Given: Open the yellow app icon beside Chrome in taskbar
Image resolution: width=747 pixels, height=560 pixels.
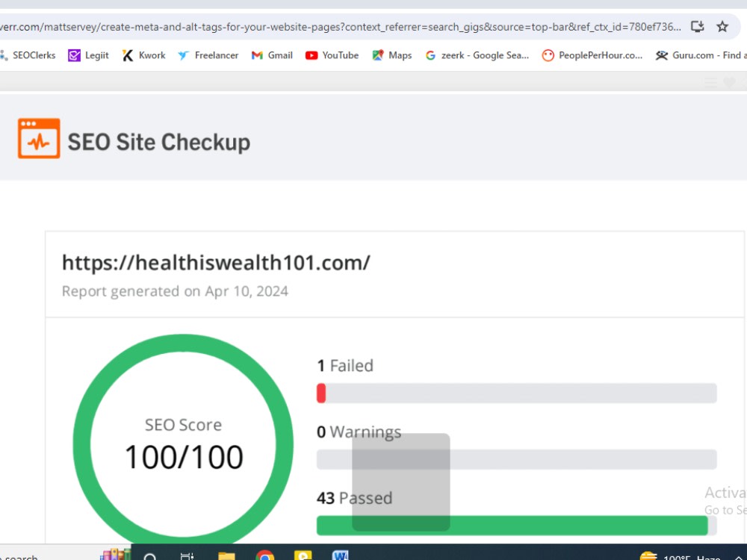Looking at the screenshot, I should click(303, 556).
